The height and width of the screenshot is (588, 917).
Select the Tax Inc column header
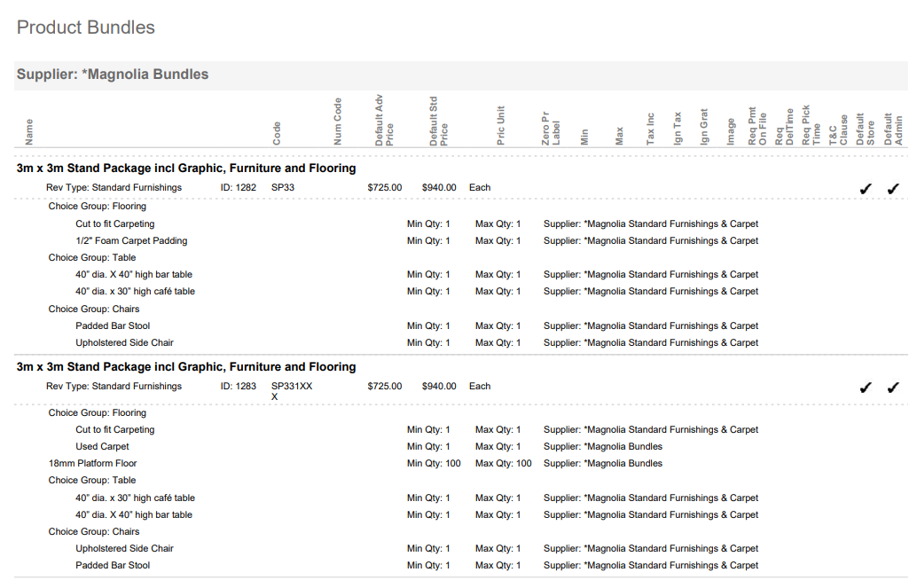(650, 129)
